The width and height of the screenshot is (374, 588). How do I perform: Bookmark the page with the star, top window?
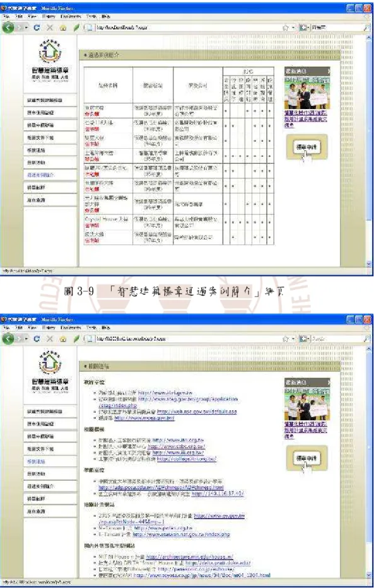pos(286,27)
